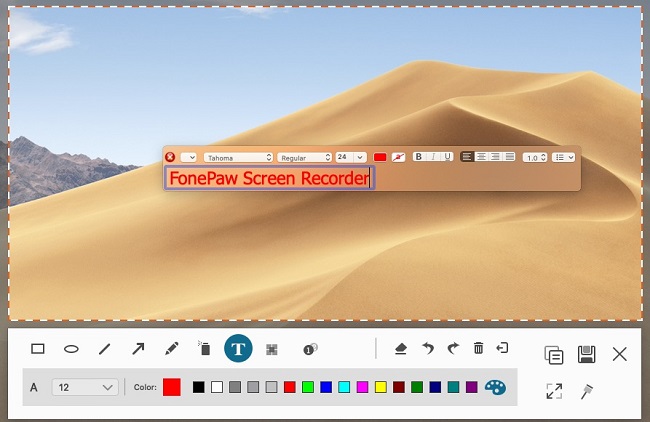
Task: Choose the red palette swatch
Action: pyautogui.click(x=290, y=387)
